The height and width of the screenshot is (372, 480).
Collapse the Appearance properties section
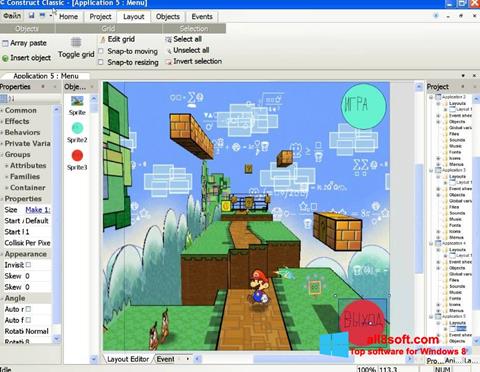[25, 254]
